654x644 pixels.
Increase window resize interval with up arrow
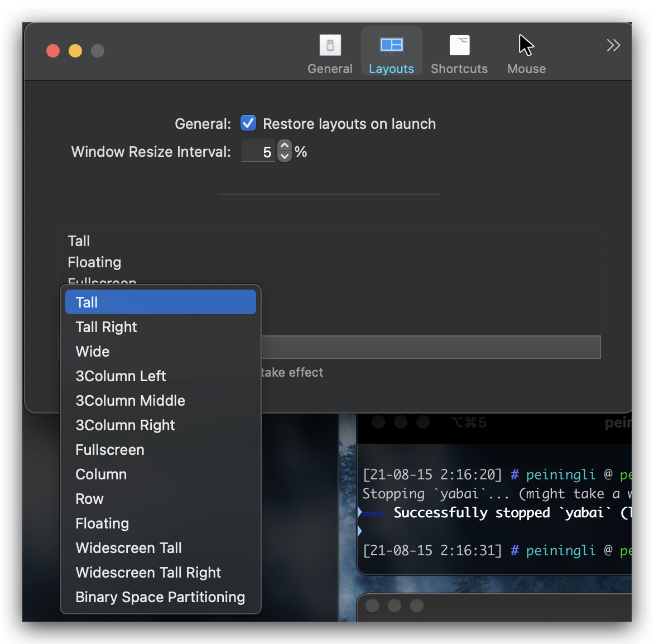(285, 146)
